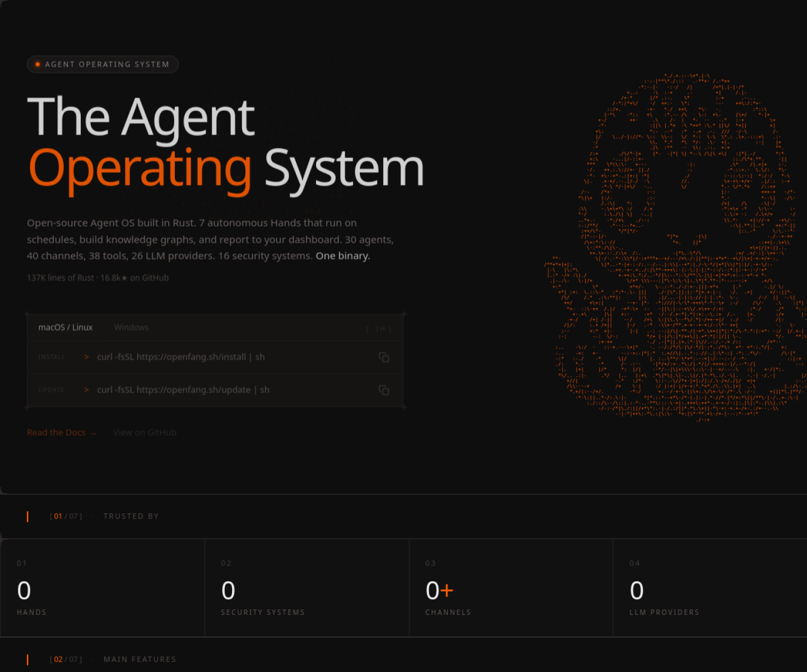Open the Read the Docs link
Viewport: 807px width, 672px height.
coord(62,432)
